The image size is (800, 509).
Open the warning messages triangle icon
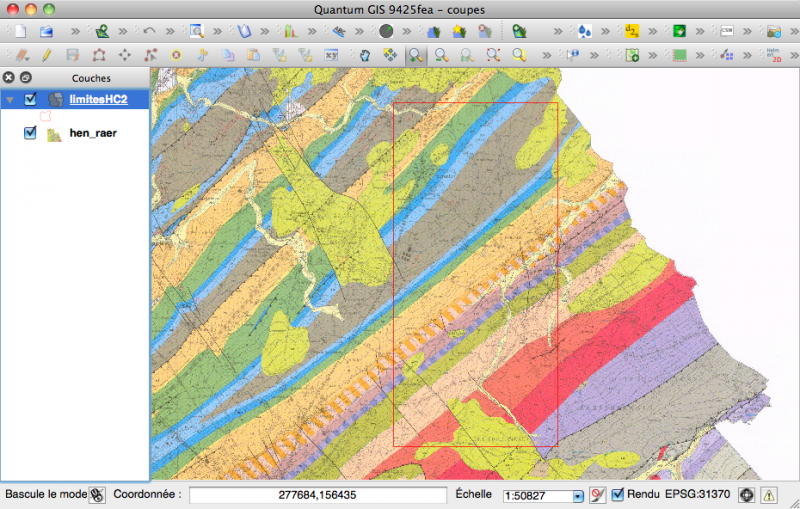(770, 495)
